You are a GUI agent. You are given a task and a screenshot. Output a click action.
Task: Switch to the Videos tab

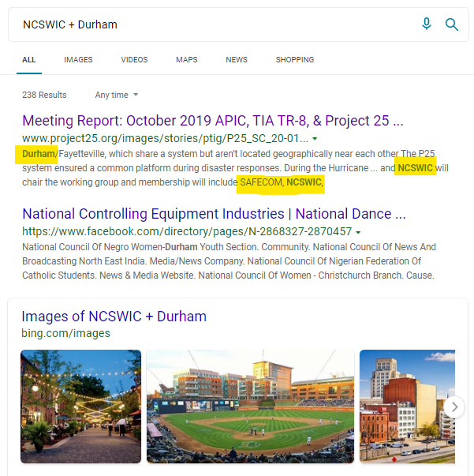point(134,60)
